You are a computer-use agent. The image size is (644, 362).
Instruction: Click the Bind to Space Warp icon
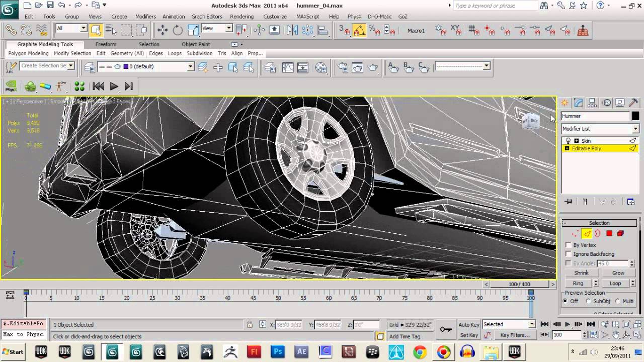pos(42,30)
